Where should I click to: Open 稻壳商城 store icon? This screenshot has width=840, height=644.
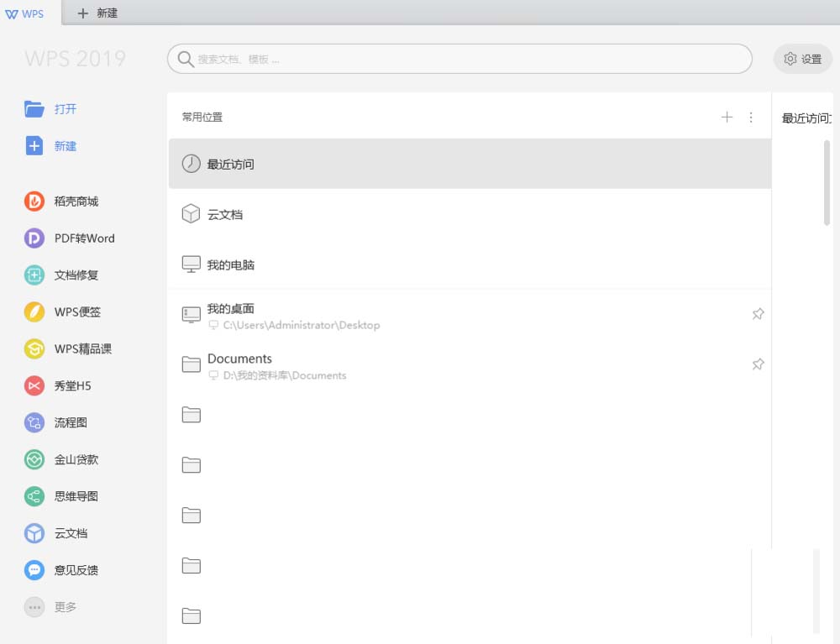pyautogui.click(x=34, y=202)
